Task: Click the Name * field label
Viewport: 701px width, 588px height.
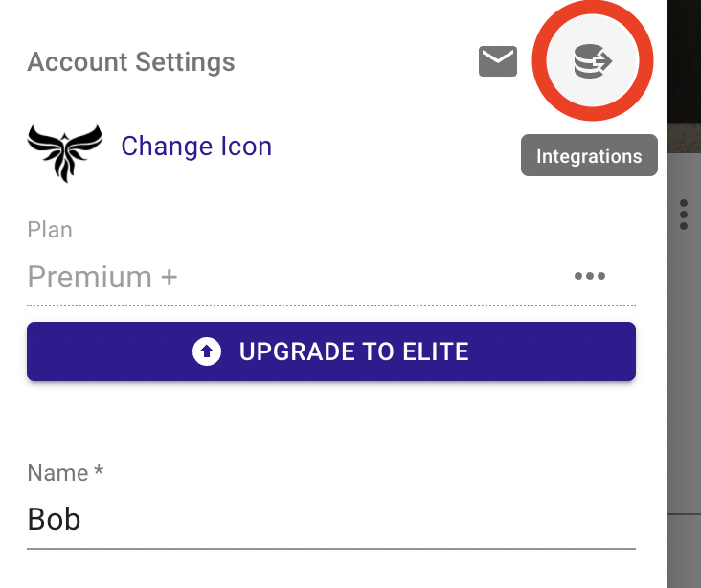Action: click(65, 473)
